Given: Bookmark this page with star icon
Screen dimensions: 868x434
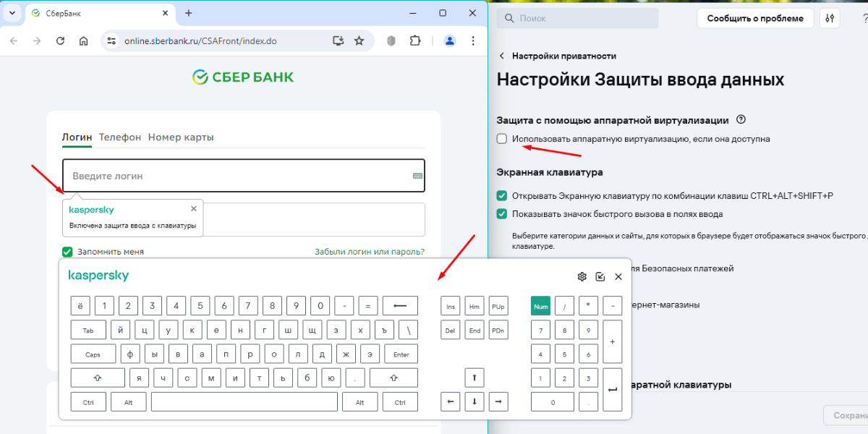Looking at the screenshot, I should pyautogui.click(x=359, y=41).
